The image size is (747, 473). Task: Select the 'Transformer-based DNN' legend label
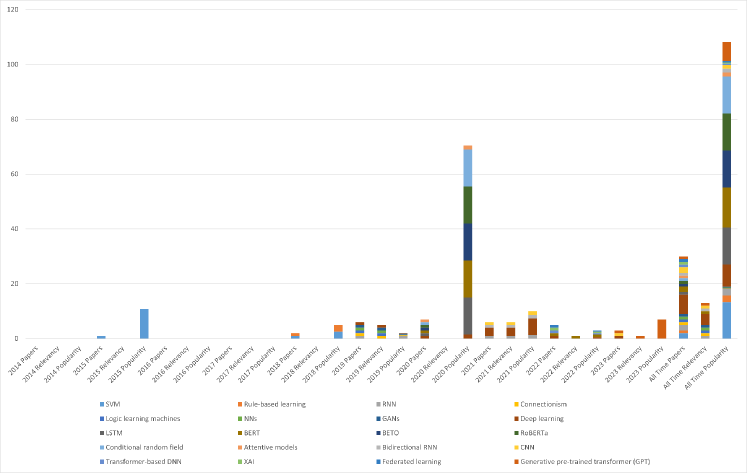(143, 462)
